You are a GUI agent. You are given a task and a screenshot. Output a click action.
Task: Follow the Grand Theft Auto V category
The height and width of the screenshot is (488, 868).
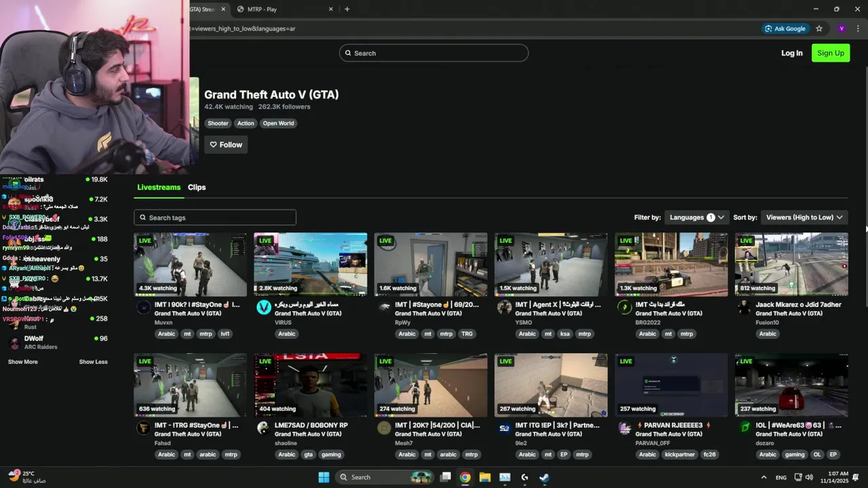click(x=226, y=144)
